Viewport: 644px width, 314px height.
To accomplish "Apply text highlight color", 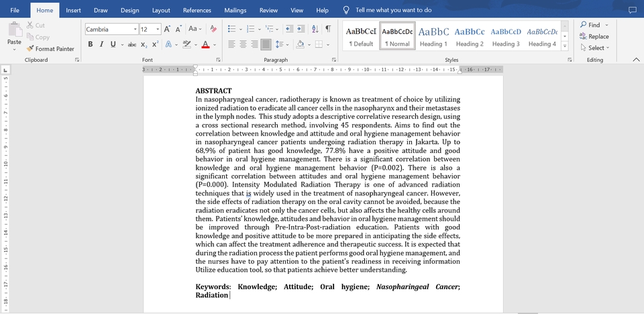I will tap(186, 44).
